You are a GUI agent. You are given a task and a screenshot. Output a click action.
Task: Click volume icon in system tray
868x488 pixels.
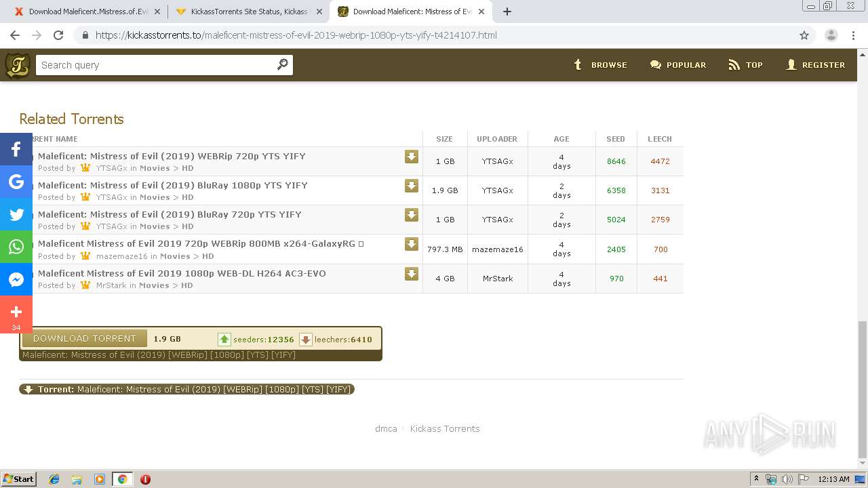(x=787, y=479)
